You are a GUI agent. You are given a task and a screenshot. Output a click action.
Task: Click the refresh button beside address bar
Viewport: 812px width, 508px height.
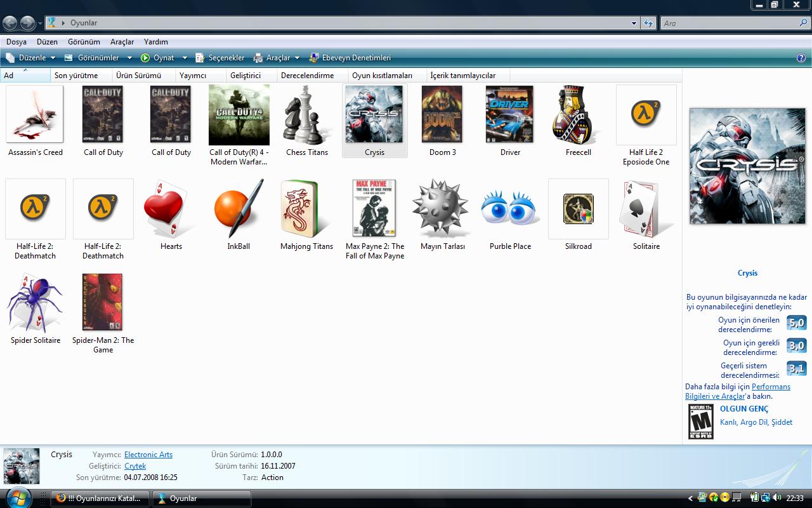tap(648, 23)
